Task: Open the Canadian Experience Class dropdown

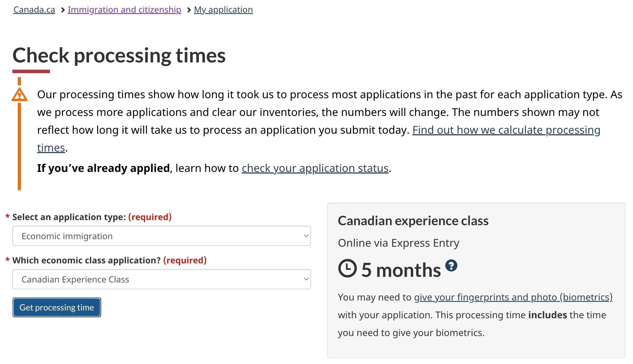Action: click(x=162, y=279)
